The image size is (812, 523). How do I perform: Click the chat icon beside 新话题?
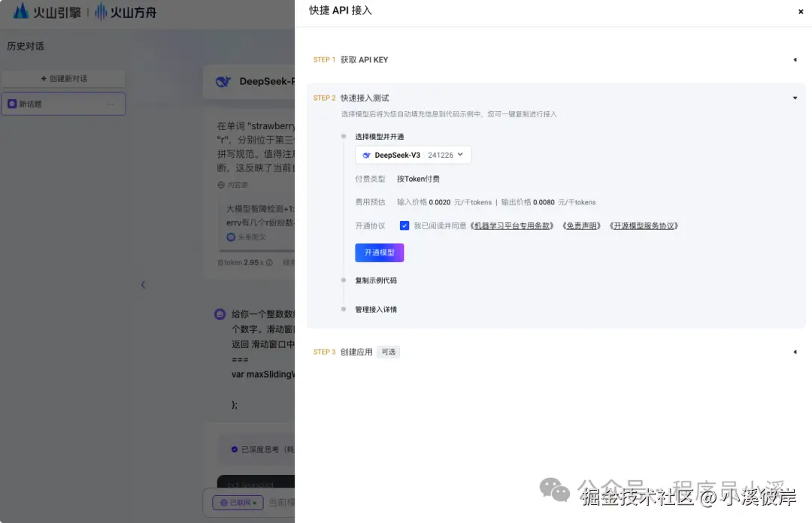[11, 103]
